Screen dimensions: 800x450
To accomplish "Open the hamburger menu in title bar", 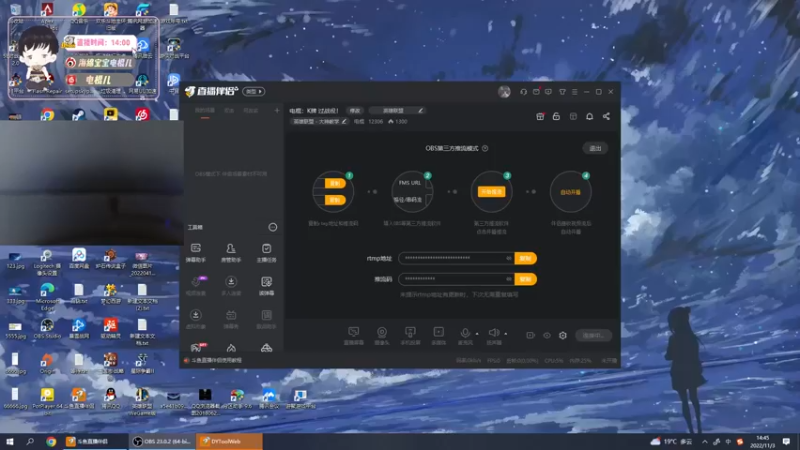I will pyautogui.click(x=574, y=92).
